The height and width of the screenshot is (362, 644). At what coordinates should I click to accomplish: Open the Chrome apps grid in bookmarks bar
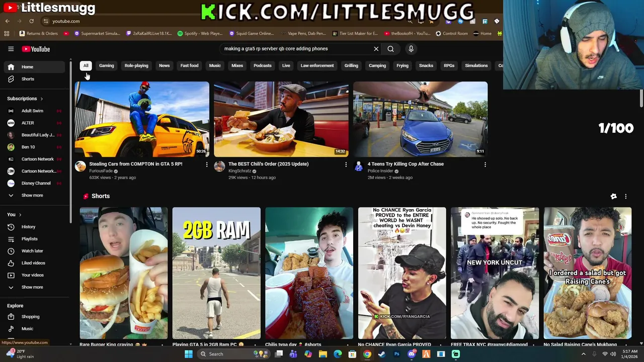click(7, 34)
